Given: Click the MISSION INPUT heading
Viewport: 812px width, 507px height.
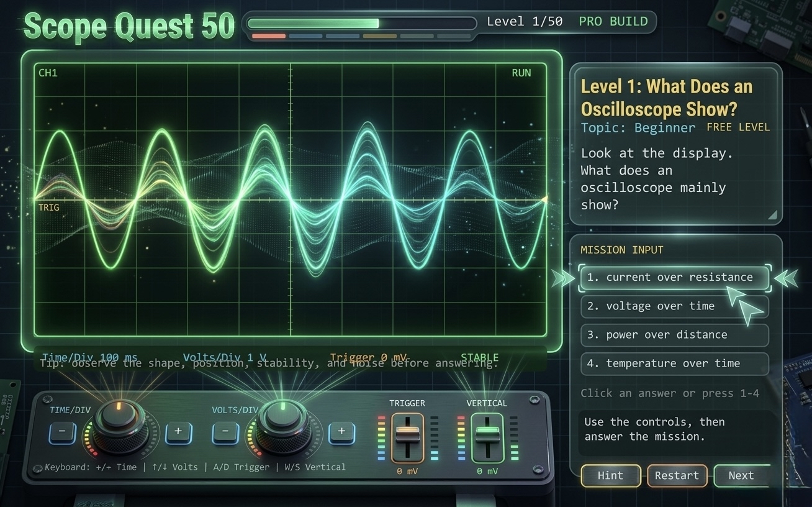Looking at the screenshot, I should tap(622, 250).
